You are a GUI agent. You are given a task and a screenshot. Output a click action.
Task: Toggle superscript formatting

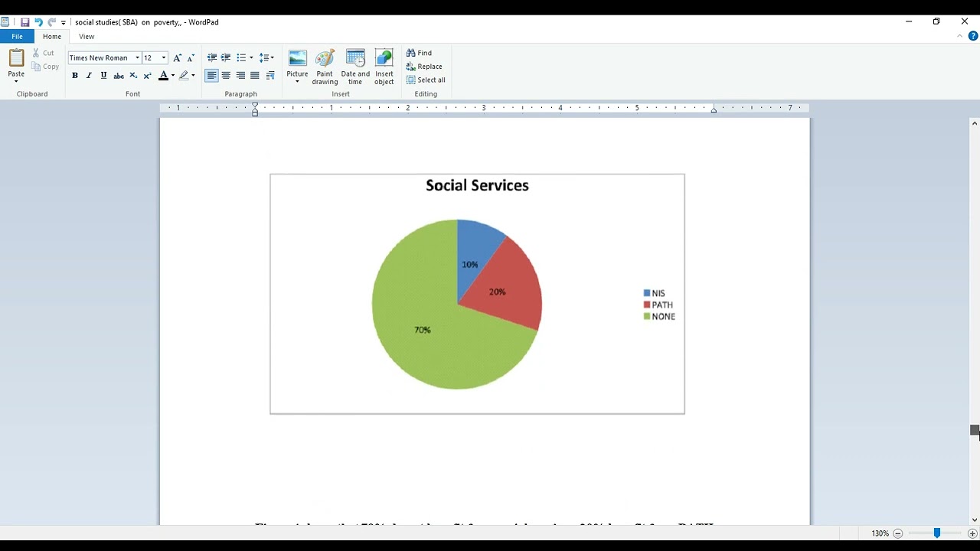(148, 76)
